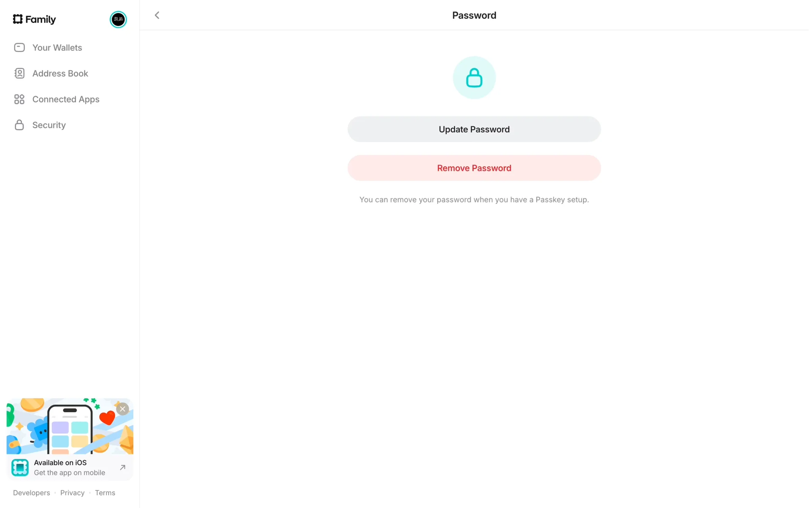Open Your Wallets section
This screenshot has height=508, width=812.
(57, 47)
